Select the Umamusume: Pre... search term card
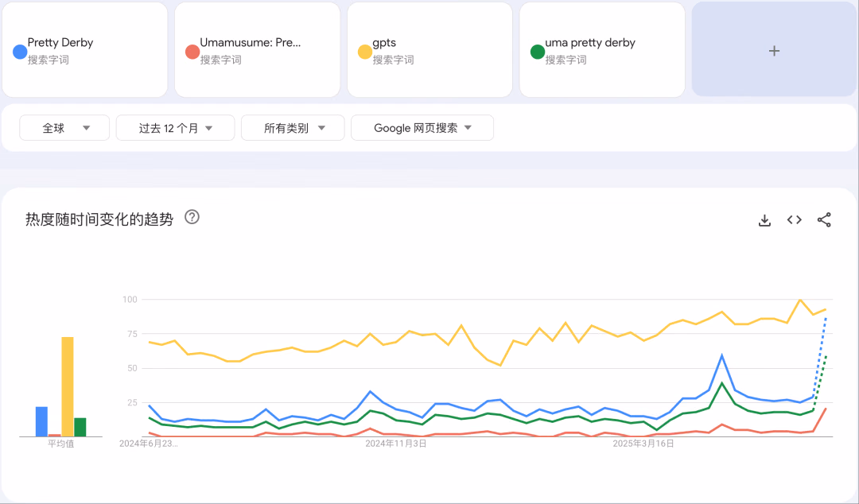This screenshot has width=859, height=504. pyautogui.click(x=258, y=50)
